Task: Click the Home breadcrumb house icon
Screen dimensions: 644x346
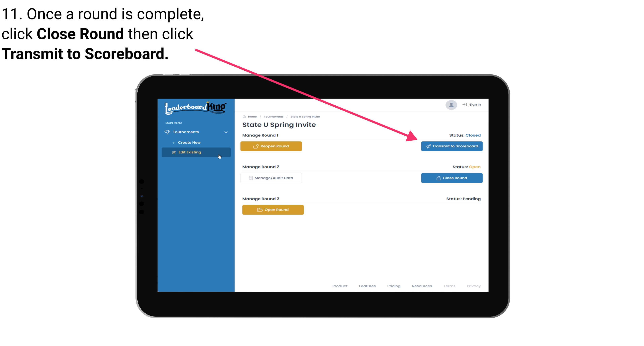Action: click(x=244, y=116)
